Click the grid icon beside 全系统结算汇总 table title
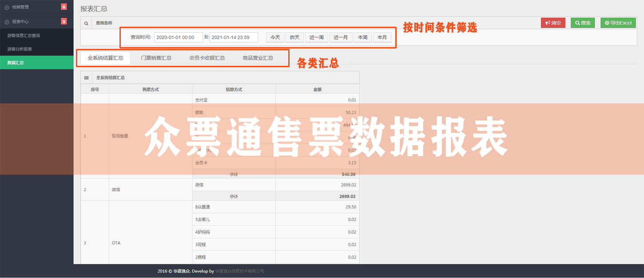 point(86,78)
